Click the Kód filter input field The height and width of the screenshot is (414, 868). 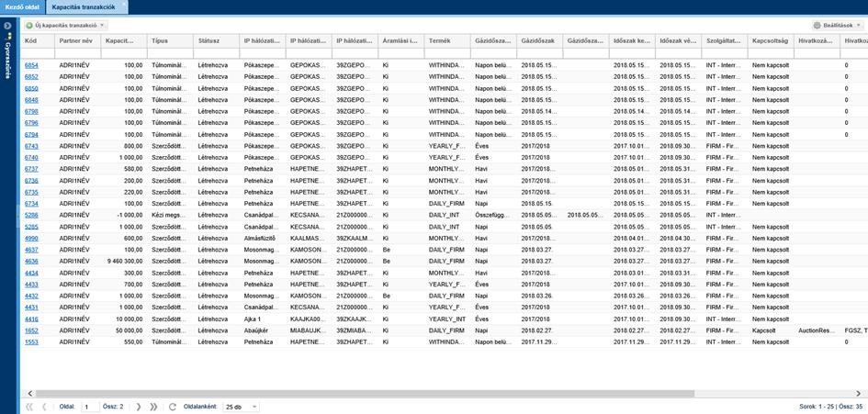[x=38, y=53]
